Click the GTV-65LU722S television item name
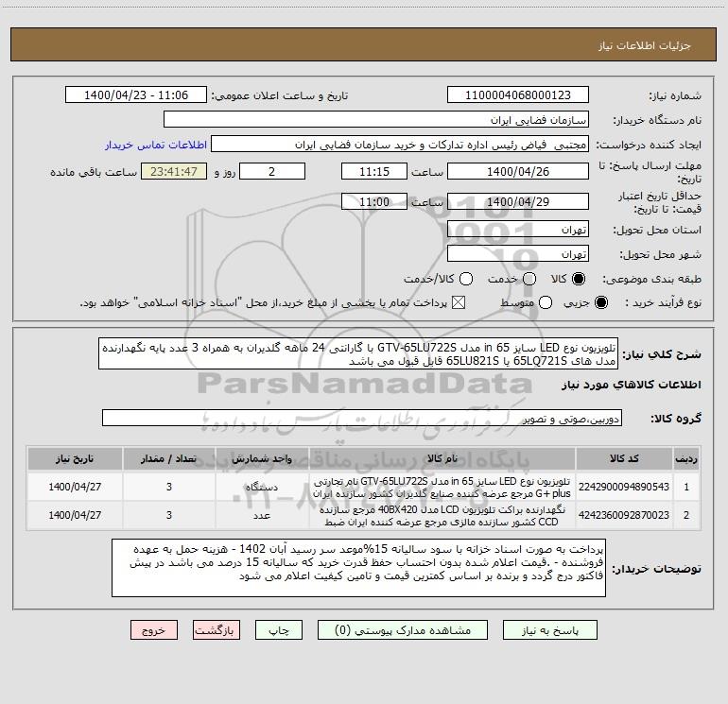728x704 pixels. pos(442,488)
